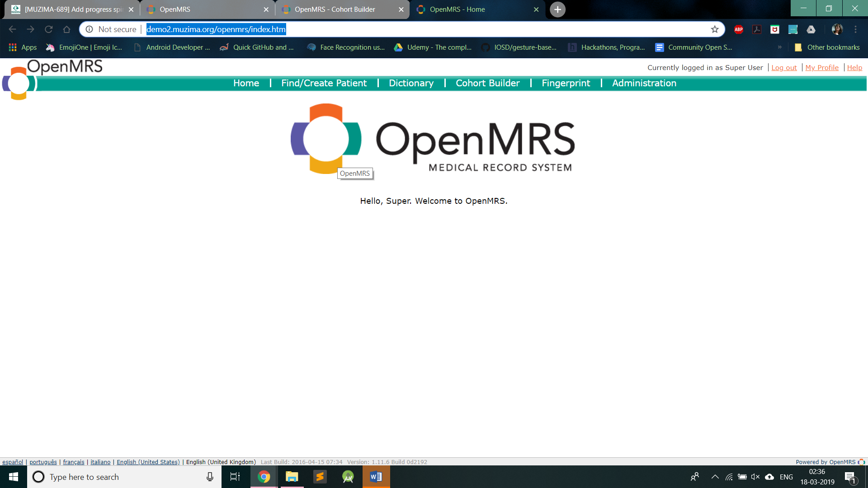868x488 pixels.
Task: Expand the hidden bookmarks chevron
Action: pyautogui.click(x=779, y=47)
